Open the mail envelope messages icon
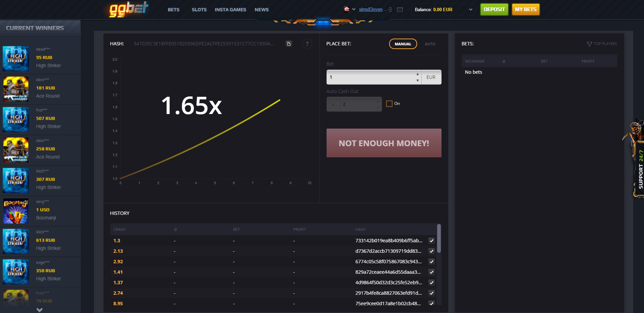Image resolution: width=644 pixels, height=313 pixels. [x=400, y=9]
